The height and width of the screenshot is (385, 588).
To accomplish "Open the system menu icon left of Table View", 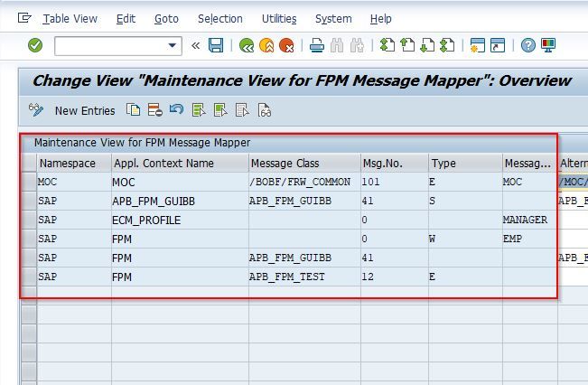I will pyautogui.click(x=24, y=18).
